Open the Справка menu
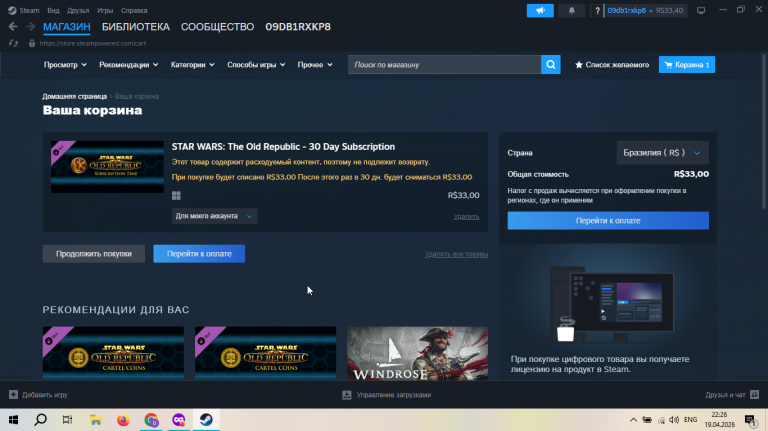Viewport: 768px width, 431px height. (134, 10)
